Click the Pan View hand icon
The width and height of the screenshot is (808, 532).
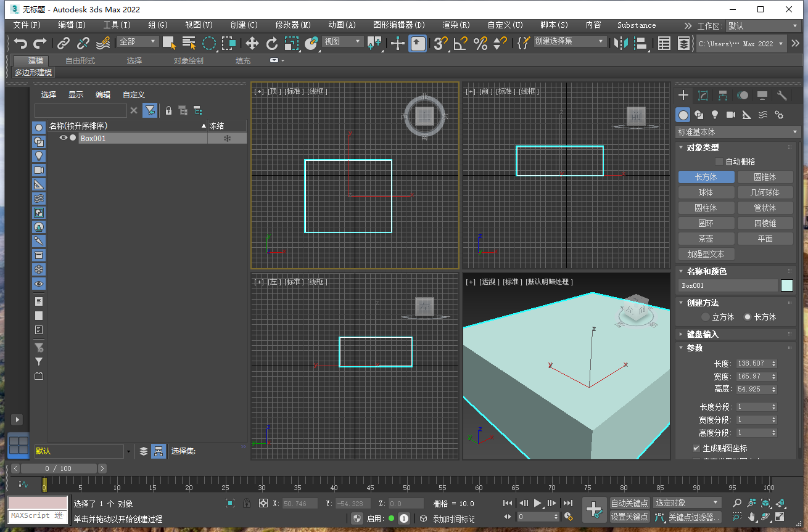(x=752, y=517)
